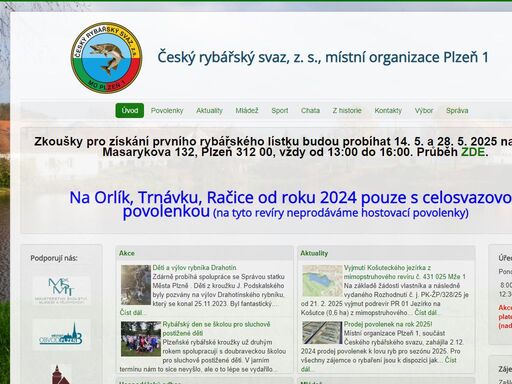The image size is (512, 384).
Task: Click the Zkoušky pro získání rybářského lístku notice
Action: pos(273,147)
